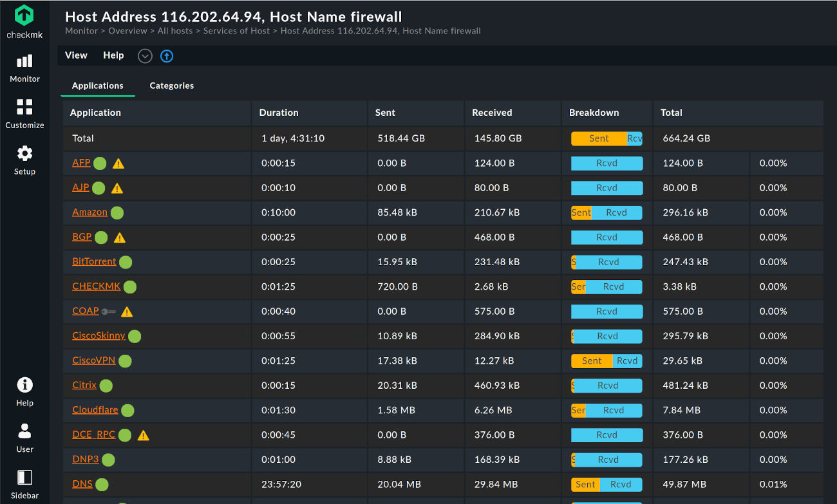Open the DCE_RPC application link
The width and height of the screenshot is (837, 504).
click(x=94, y=434)
